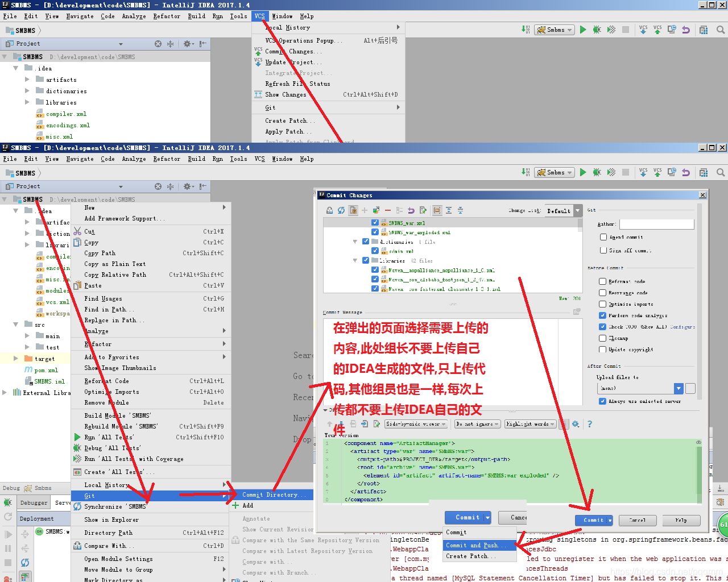The height and width of the screenshot is (582, 728).
Task: Disable Perform code analysis checkbox
Action: click(602, 315)
